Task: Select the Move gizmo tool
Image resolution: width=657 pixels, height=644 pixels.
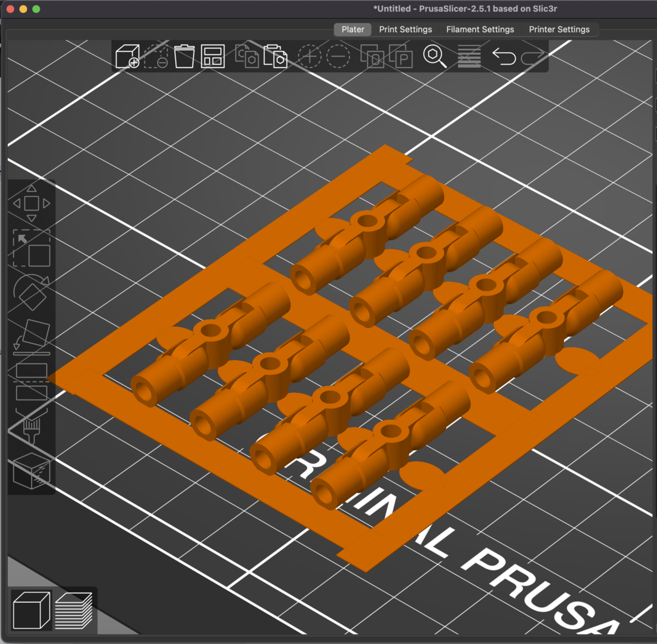Action: 31,204
